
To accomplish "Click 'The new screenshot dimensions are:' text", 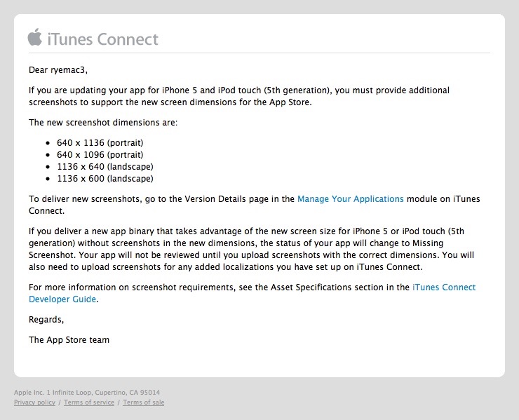I will (x=103, y=123).
